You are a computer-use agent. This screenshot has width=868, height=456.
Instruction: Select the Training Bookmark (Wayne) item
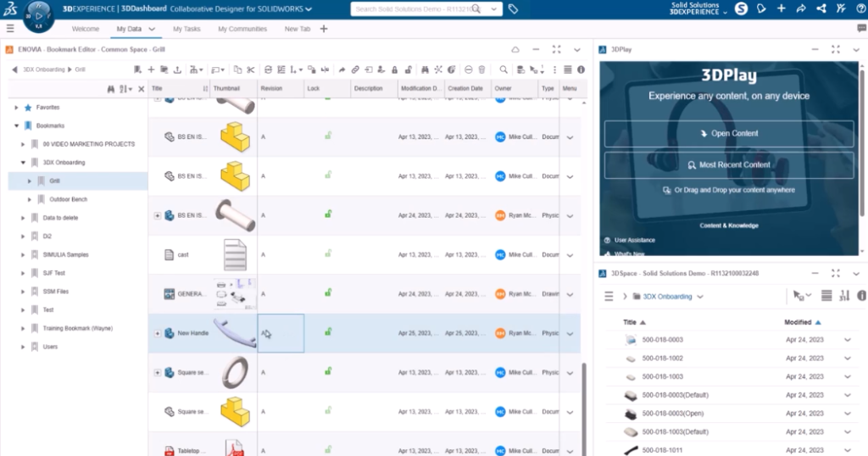point(77,328)
